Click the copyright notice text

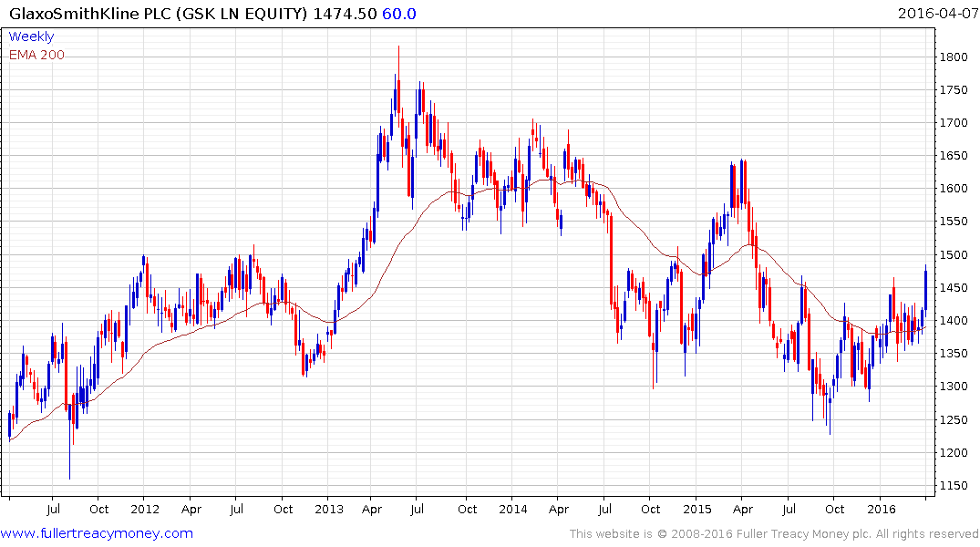(x=774, y=534)
